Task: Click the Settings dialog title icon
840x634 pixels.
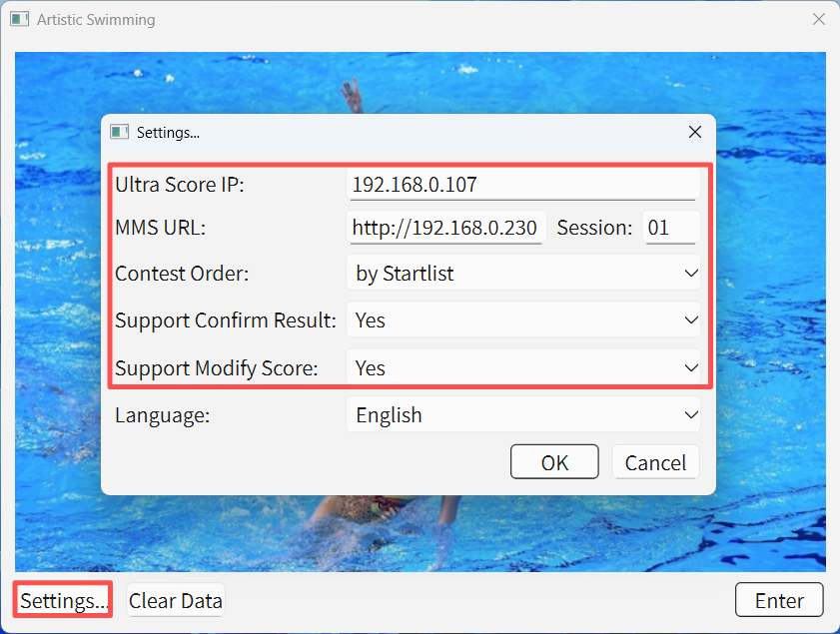Action: [x=119, y=132]
